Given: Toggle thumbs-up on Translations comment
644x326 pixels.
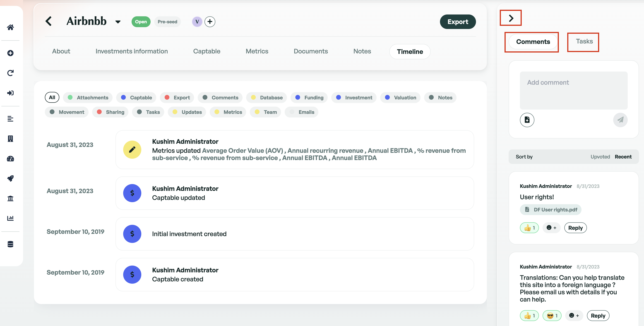Looking at the screenshot, I should pos(529,316).
